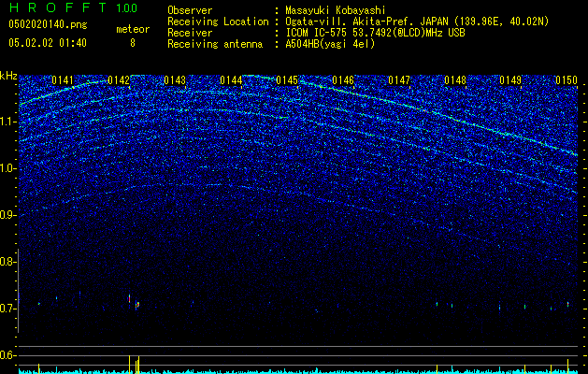Click the version number 1.0.0

(126, 8)
